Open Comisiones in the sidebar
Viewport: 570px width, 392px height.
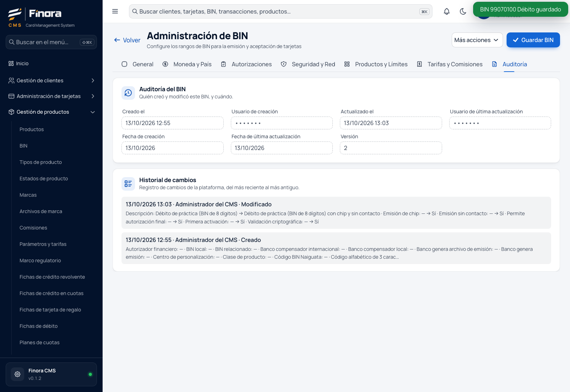(33, 228)
